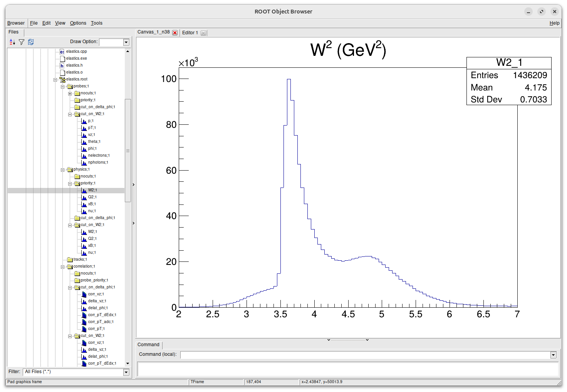Open the Command history dropdown arrow
Screen dimensions: 567x392
pos(554,355)
